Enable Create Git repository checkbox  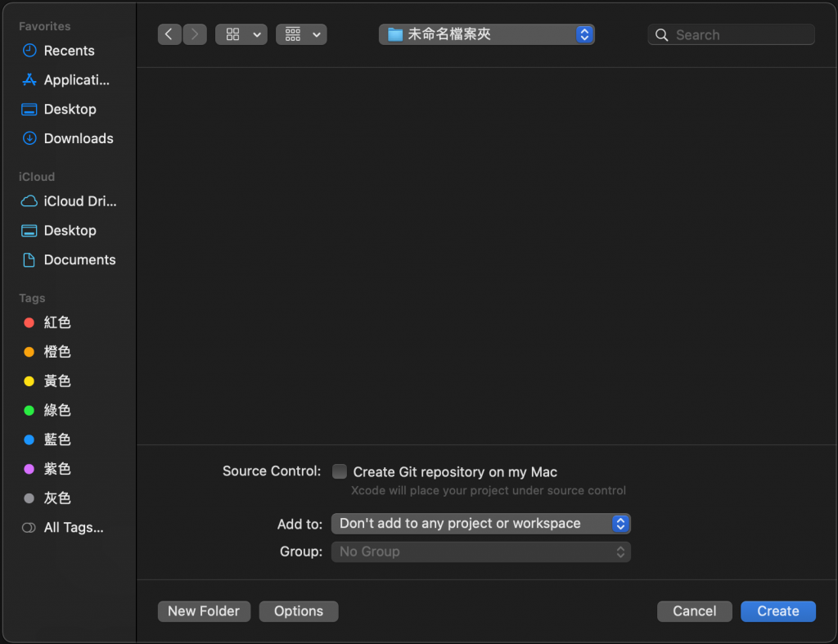click(x=340, y=471)
